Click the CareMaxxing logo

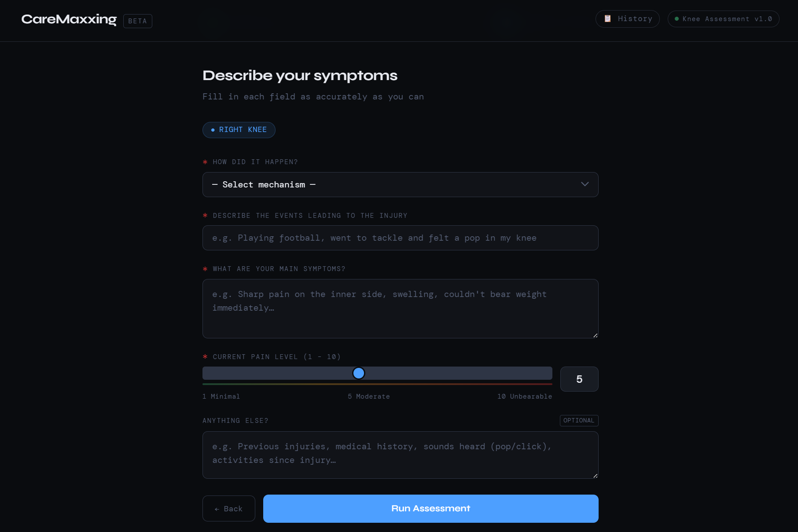point(69,19)
